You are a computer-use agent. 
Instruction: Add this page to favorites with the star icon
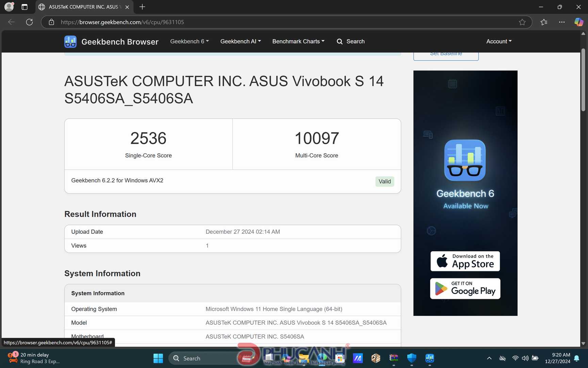coord(522,22)
